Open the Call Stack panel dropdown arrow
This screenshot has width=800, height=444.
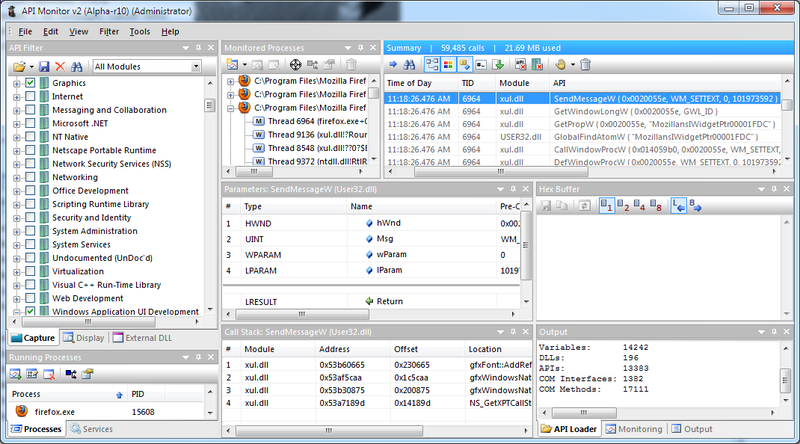(501, 332)
